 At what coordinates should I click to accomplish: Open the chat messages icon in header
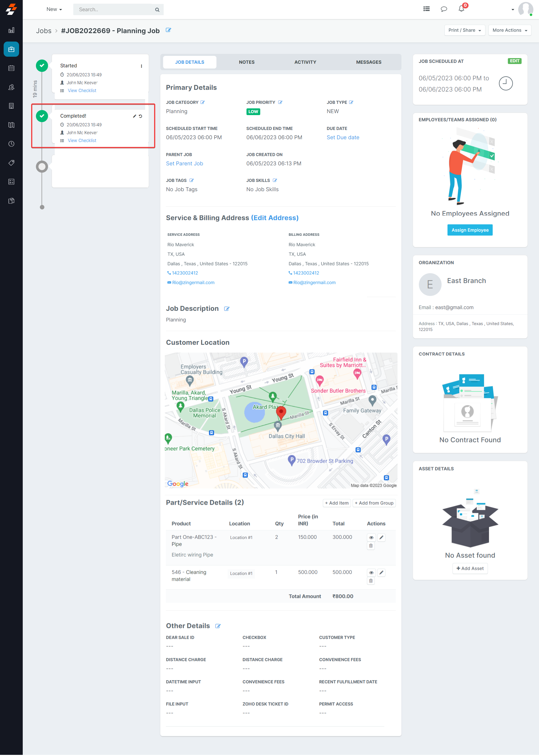(444, 9)
